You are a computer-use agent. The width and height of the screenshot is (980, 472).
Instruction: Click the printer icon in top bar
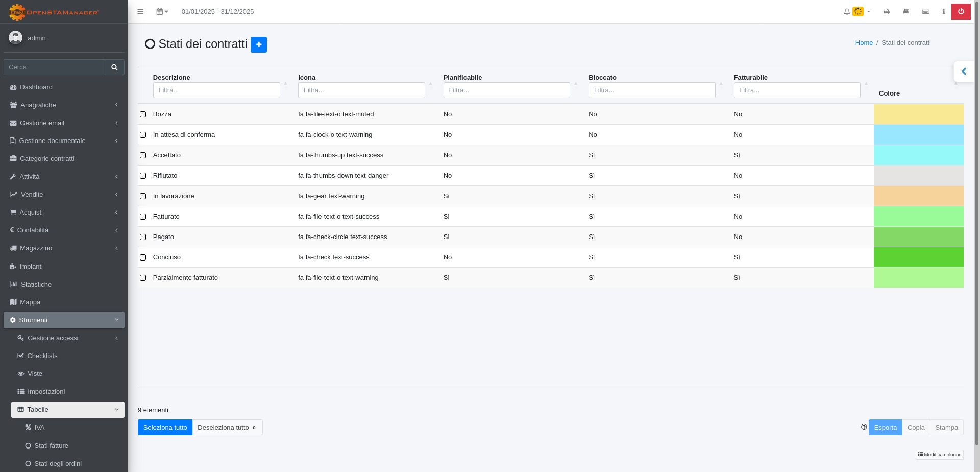pos(886,11)
